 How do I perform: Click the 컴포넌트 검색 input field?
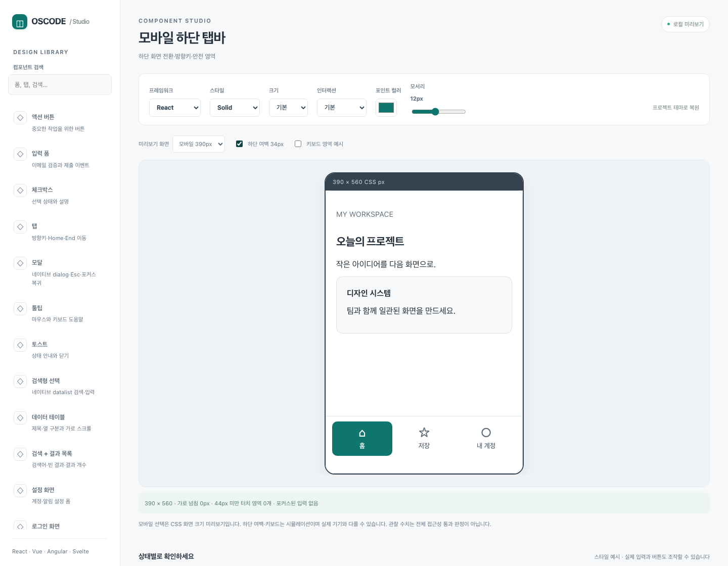(60, 85)
